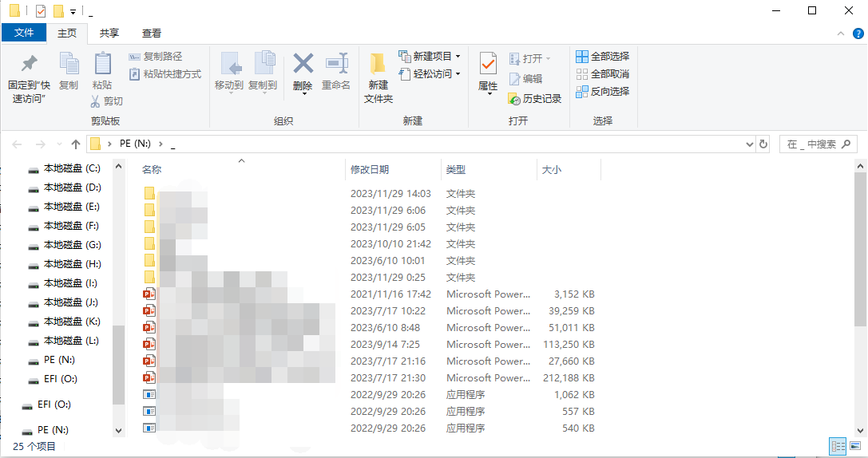This screenshot has width=868, height=458.
Task: Open 属性 properties icon
Action: [x=488, y=64]
